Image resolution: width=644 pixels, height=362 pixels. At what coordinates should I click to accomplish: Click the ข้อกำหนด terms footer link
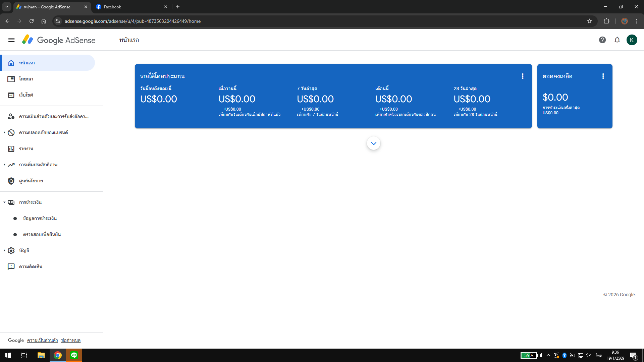[x=70, y=340]
